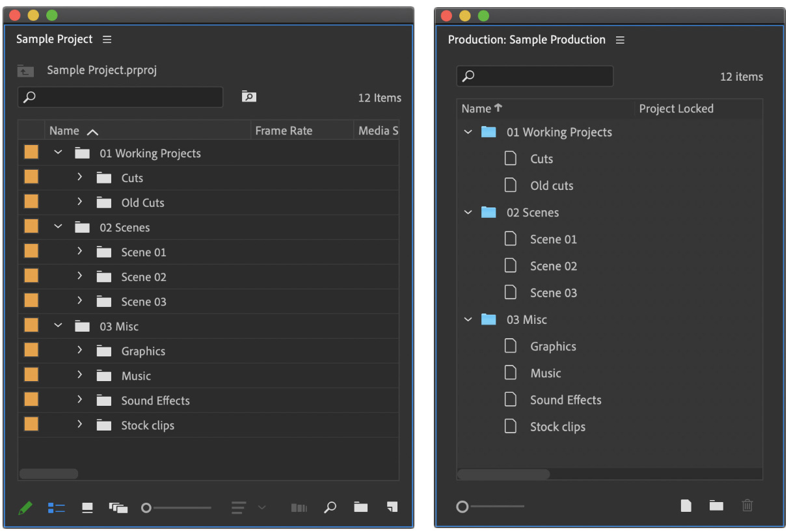Image resolution: width=791 pixels, height=532 pixels.
Task: Collapse 01 Working Projects bin in Project panel
Action: click(58, 153)
